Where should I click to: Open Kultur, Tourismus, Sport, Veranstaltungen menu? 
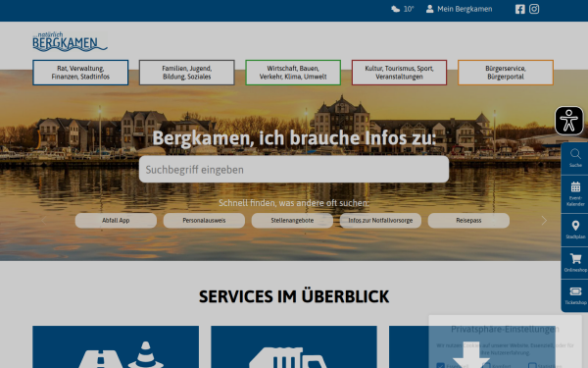pyautogui.click(x=399, y=73)
